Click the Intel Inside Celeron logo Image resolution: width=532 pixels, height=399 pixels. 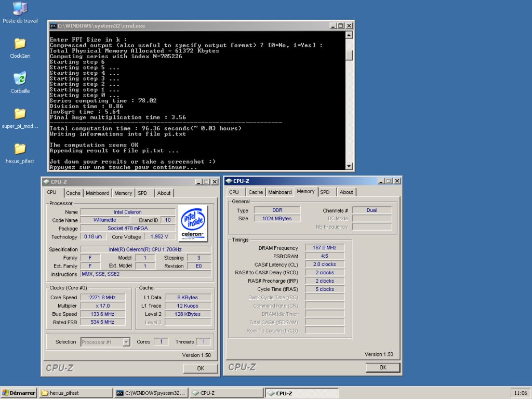[193, 223]
